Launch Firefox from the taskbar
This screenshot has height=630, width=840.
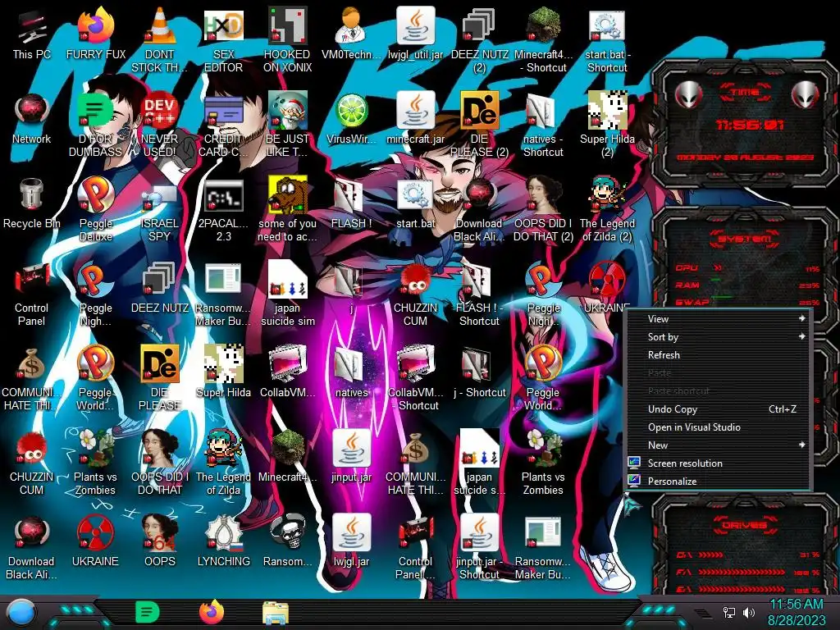point(212,612)
